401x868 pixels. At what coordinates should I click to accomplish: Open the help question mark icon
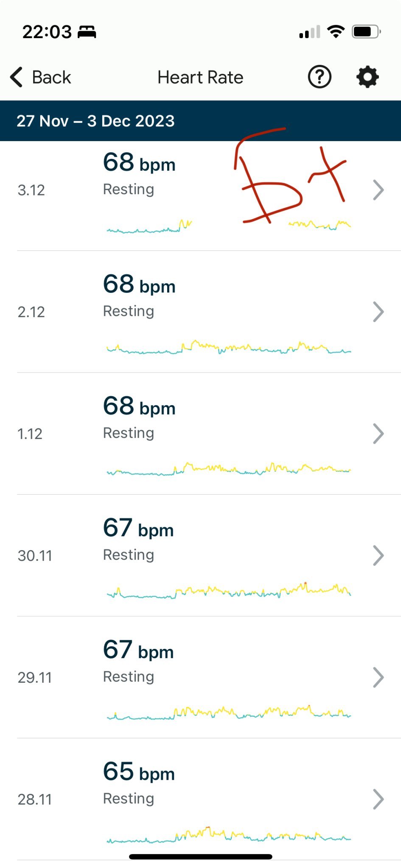[x=319, y=77]
